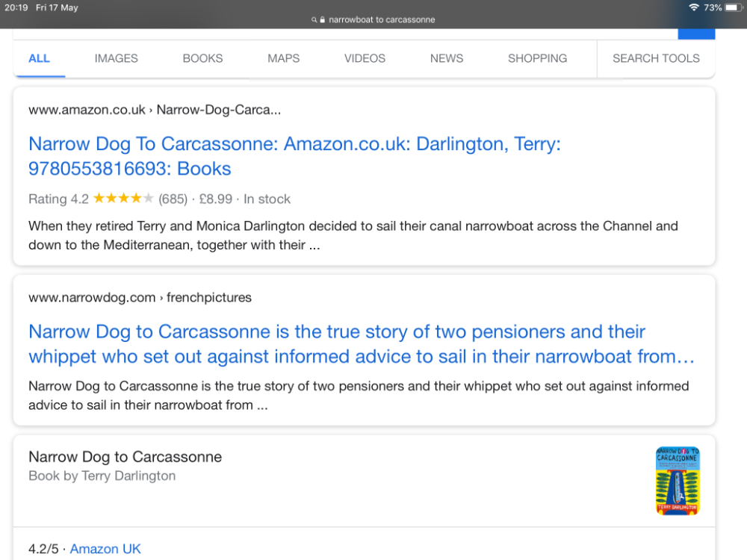Switch to the NEWS tab
The width and height of the screenshot is (747, 560).
coord(447,58)
